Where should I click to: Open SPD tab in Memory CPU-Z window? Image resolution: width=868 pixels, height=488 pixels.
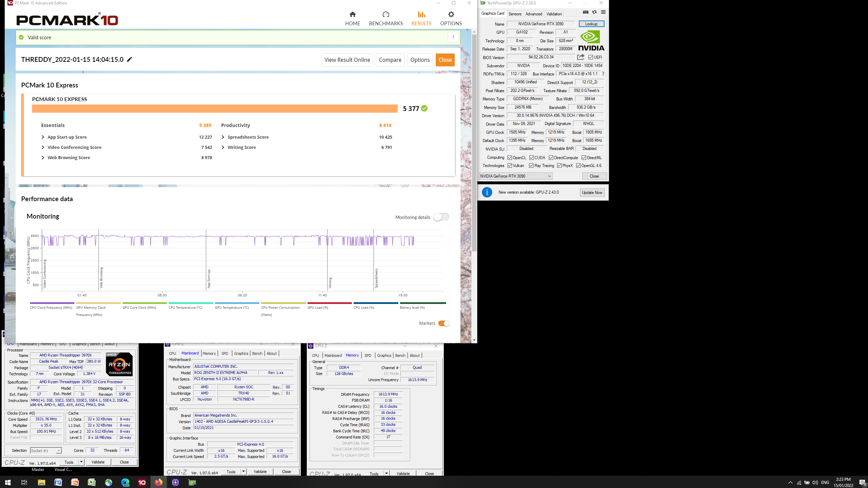(368, 355)
